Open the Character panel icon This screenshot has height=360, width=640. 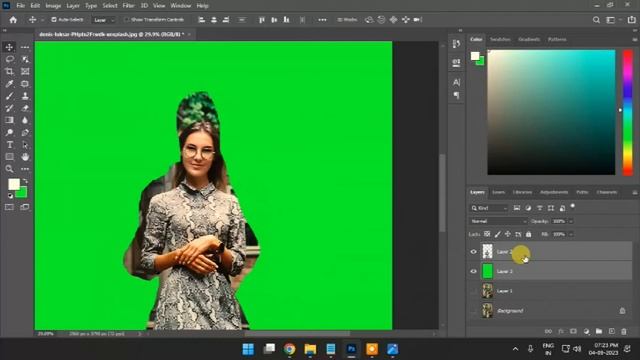coord(456,82)
